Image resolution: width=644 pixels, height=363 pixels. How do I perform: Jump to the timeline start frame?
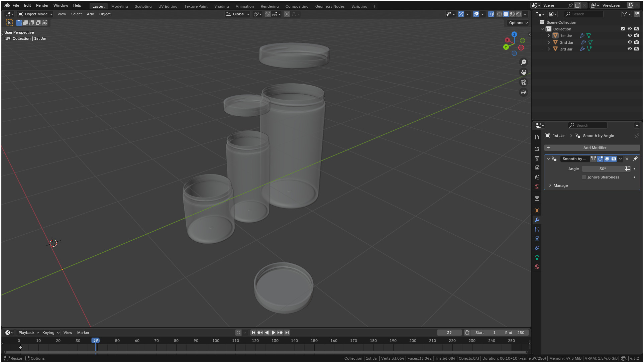pos(253,333)
